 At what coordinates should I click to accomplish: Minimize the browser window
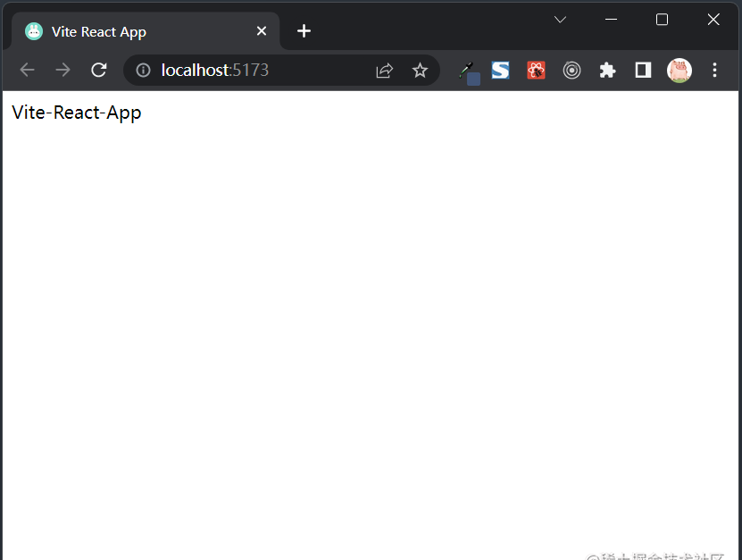[x=611, y=20]
